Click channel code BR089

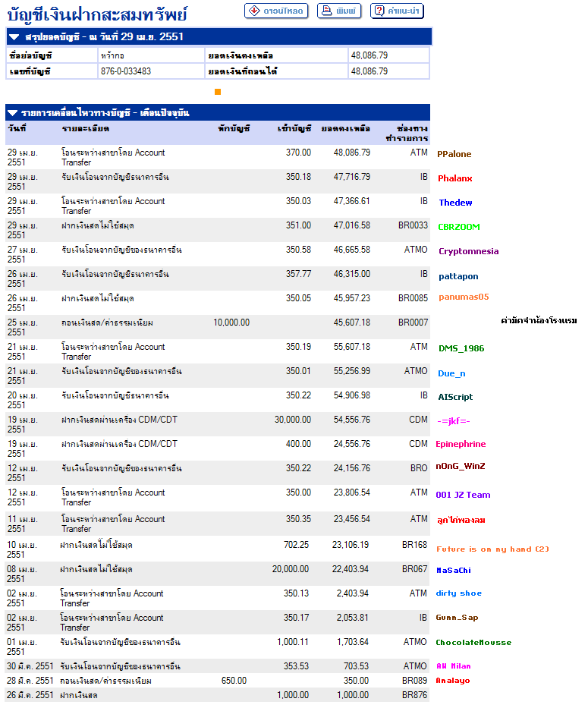(x=414, y=681)
